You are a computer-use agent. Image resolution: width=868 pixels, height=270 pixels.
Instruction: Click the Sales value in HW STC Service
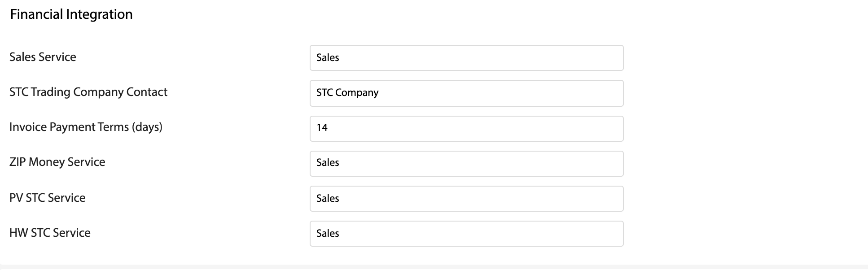point(327,233)
